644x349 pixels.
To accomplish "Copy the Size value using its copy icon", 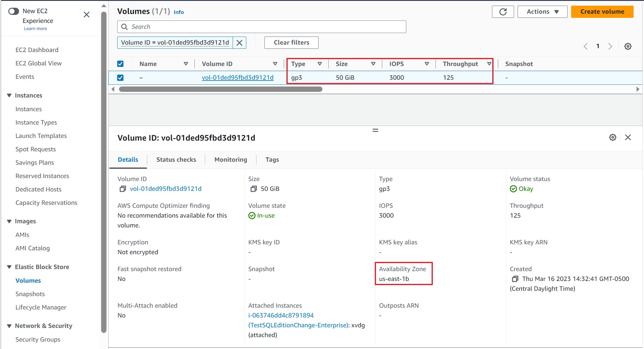I will pyautogui.click(x=253, y=188).
